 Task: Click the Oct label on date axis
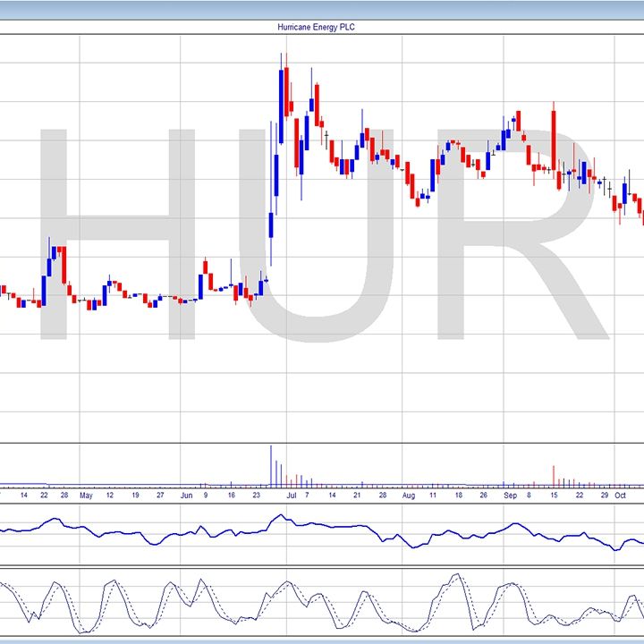tap(619, 495)
